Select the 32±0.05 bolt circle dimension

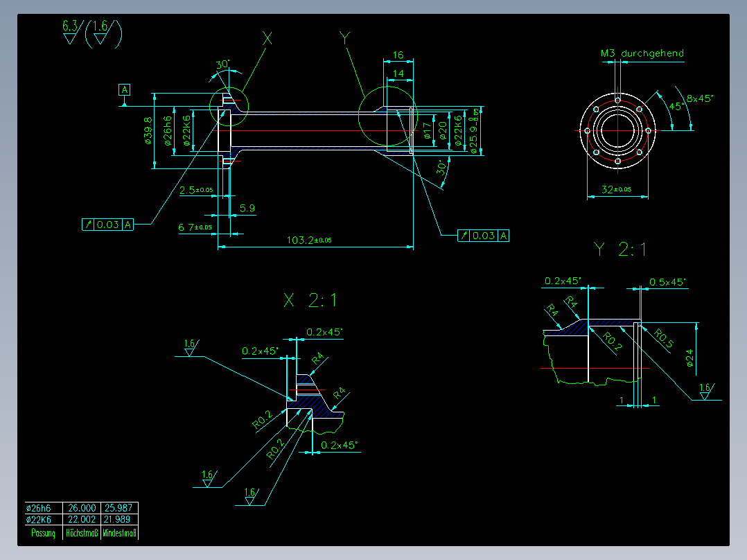(x=616, y=189)
